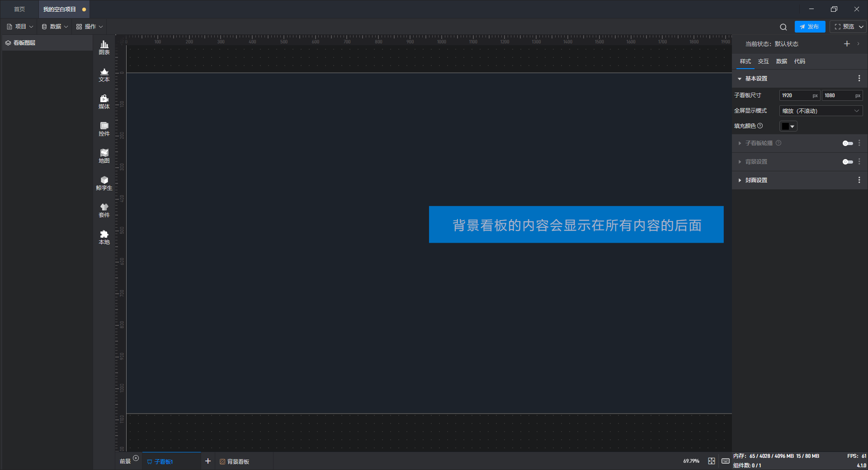This screenshot has width=868, height=470.
Task: Open the dropdown arrow next to 预览
Action: (x=861, y=27)
